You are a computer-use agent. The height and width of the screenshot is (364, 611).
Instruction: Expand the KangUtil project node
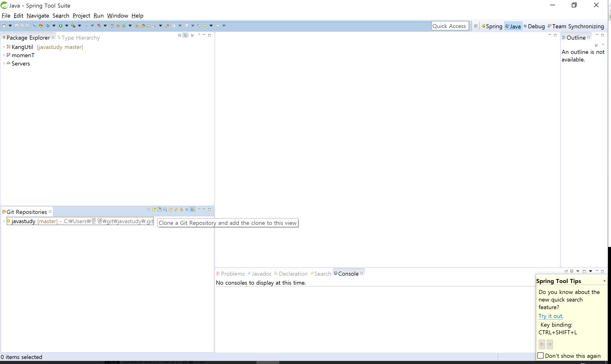pyautogui.click(x=4, y=47)
